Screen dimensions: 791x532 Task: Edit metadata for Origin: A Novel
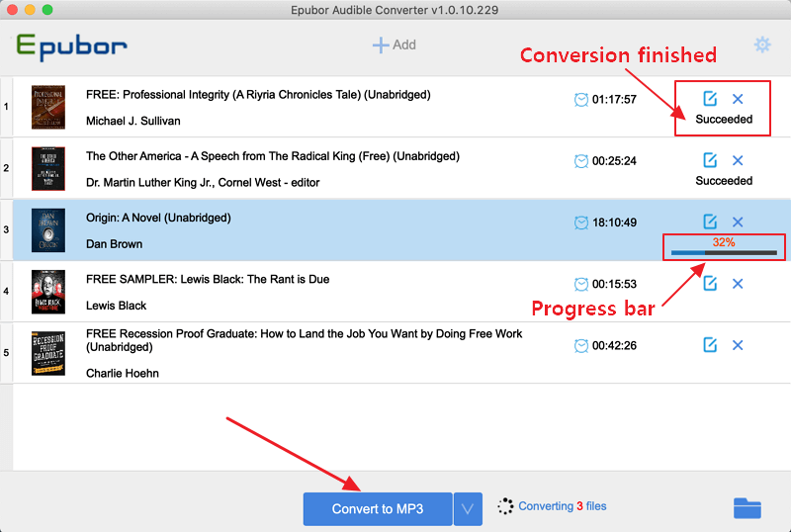710,222
